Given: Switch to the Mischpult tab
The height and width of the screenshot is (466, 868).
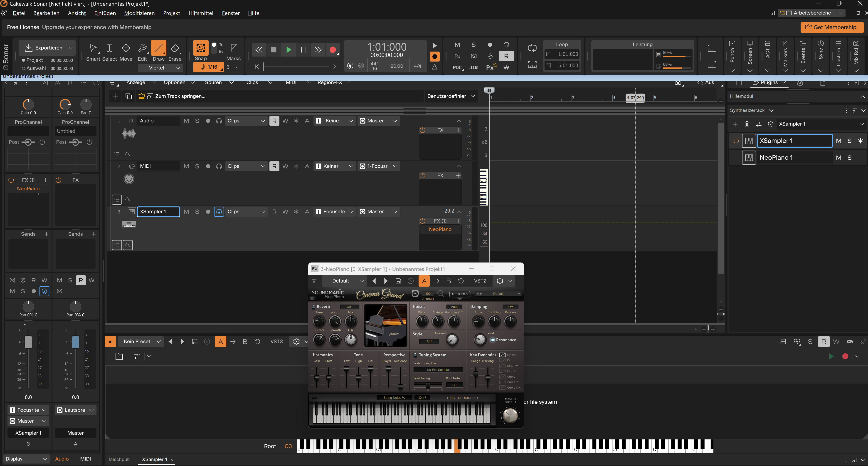Looking at the screenshot, I should pyautogui.click(x=119, y=459).
